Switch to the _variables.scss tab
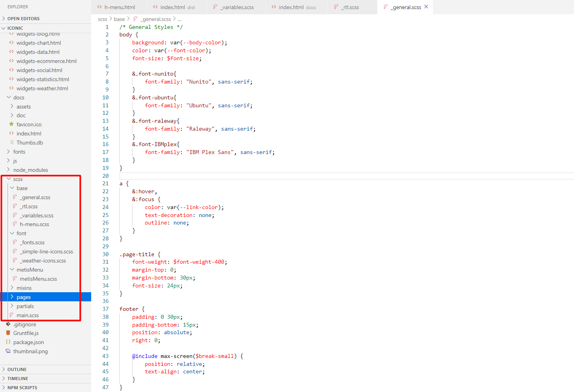 237,7
